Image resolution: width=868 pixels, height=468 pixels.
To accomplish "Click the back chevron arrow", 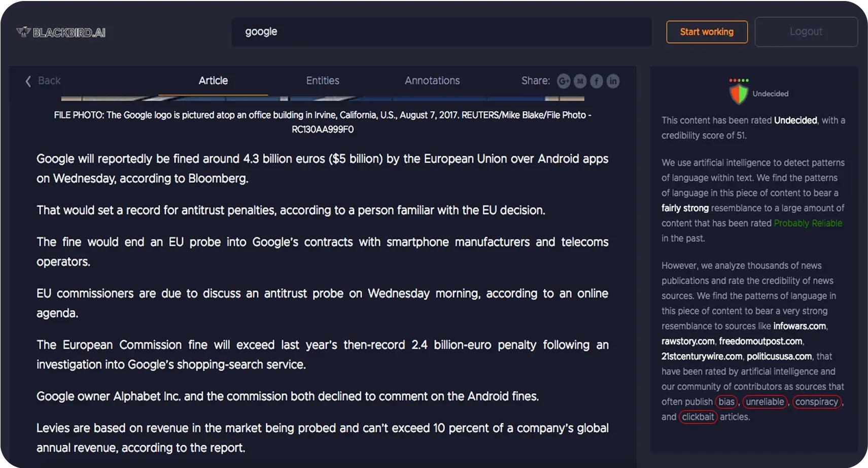I will point(28,81).
